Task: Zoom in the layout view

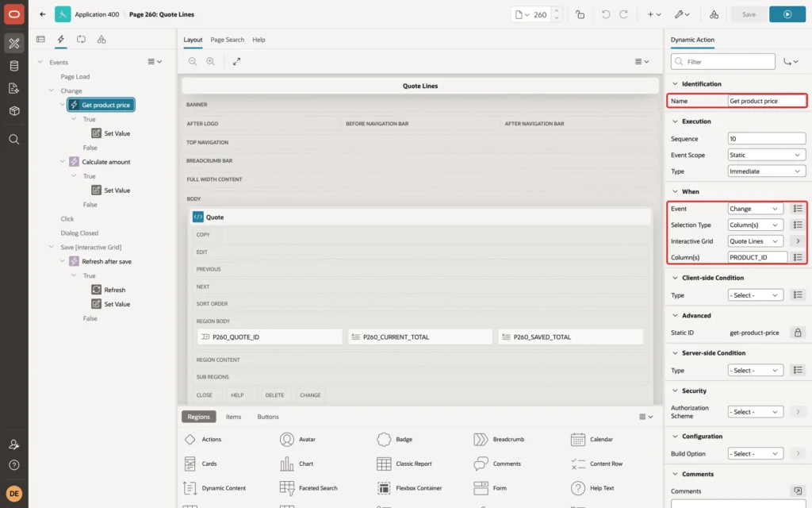Action: point(211,61)
